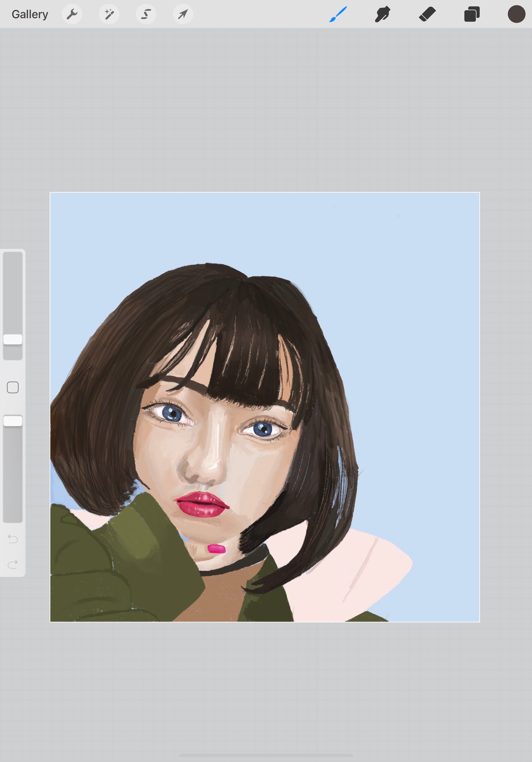Image resolution: width=532 pixels, height=762 pixels.
Task: Open the Layers panel
Action: coord(472,14)
